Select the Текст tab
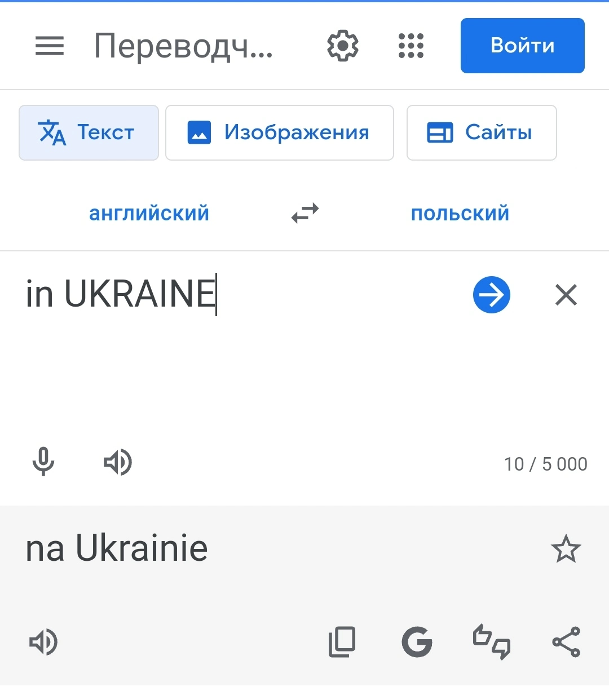 (x=89, y=132)
